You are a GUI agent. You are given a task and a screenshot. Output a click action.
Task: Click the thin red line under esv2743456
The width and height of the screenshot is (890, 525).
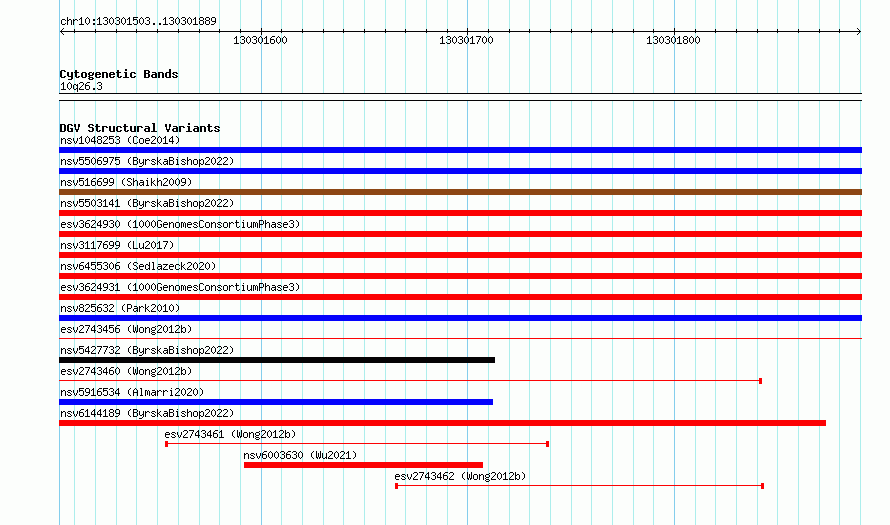click(460, 339)
